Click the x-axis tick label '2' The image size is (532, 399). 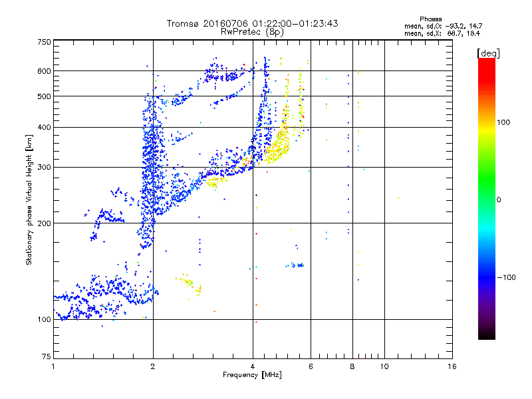(153, 366)
